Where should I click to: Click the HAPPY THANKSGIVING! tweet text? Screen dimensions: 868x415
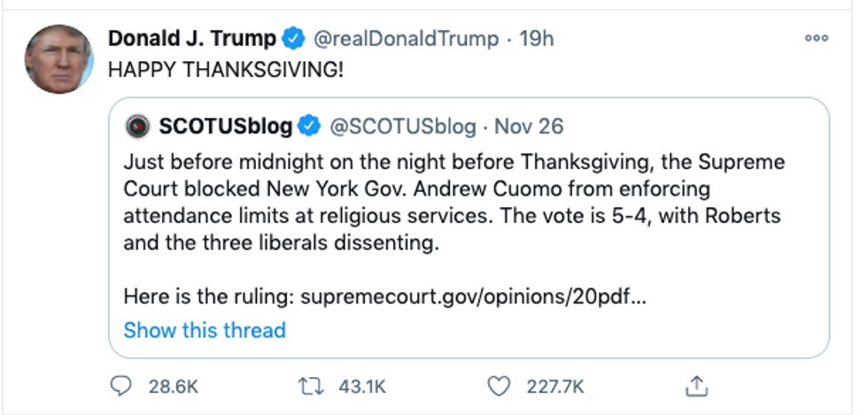(x=226, y=69)
